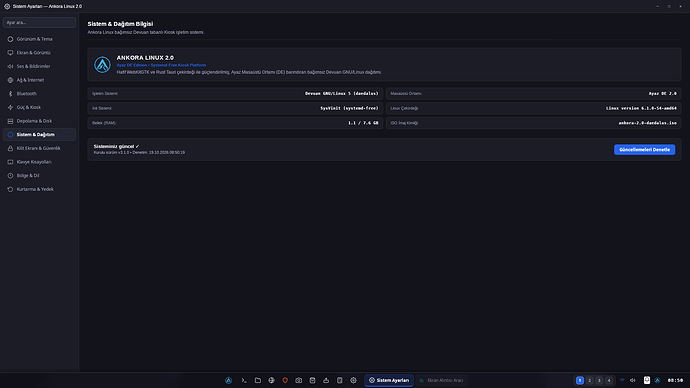The height and width of the screenshot is (388, 690).
Task: Click the download tray icon in taskbar
Action: click(x=326, y=381)
